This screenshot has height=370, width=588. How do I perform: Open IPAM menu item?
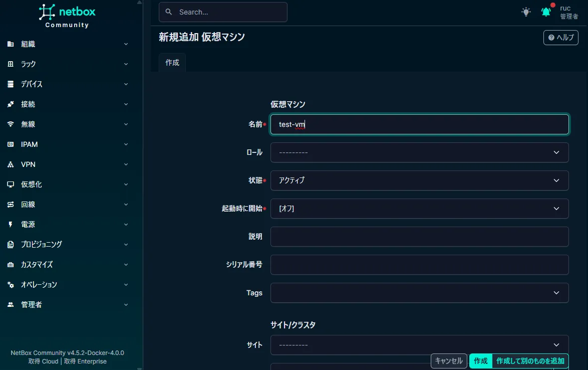click(68, 144)
